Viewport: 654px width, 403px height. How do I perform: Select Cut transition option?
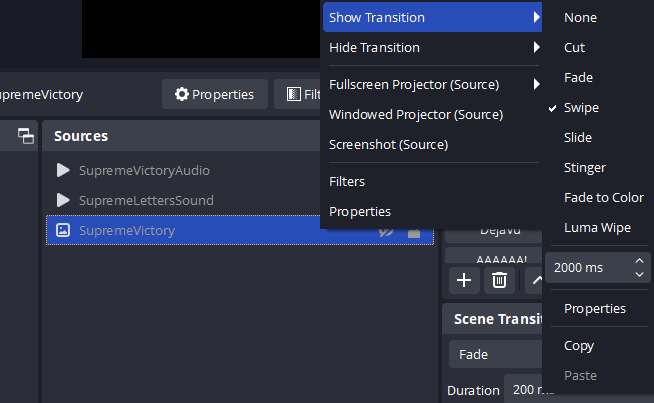tap(598, 48)
